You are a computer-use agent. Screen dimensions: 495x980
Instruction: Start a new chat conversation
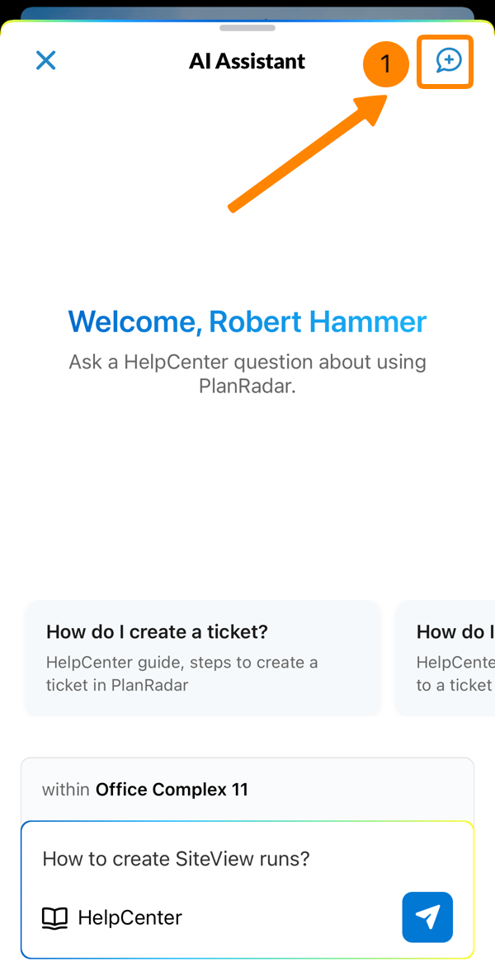448,60
